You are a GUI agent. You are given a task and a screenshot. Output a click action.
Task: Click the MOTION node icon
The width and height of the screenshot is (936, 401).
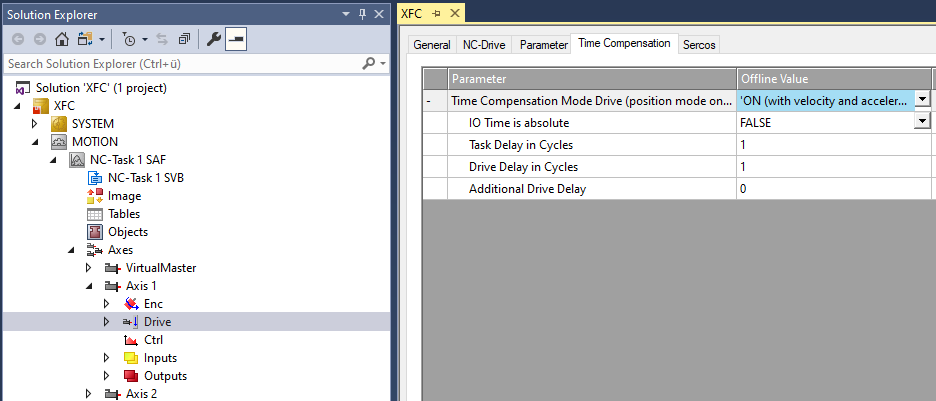pos(58,142)
